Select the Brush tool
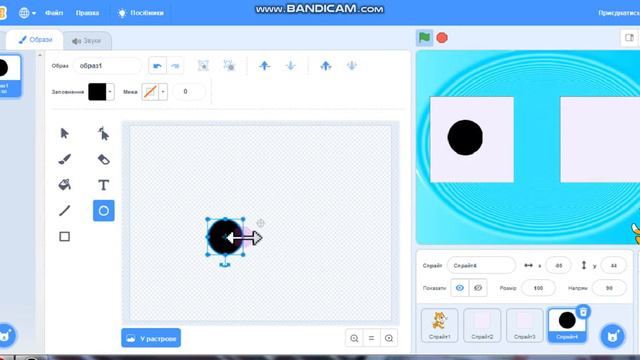The width and height of the screenshot is (640, 360). coord(64,159)
